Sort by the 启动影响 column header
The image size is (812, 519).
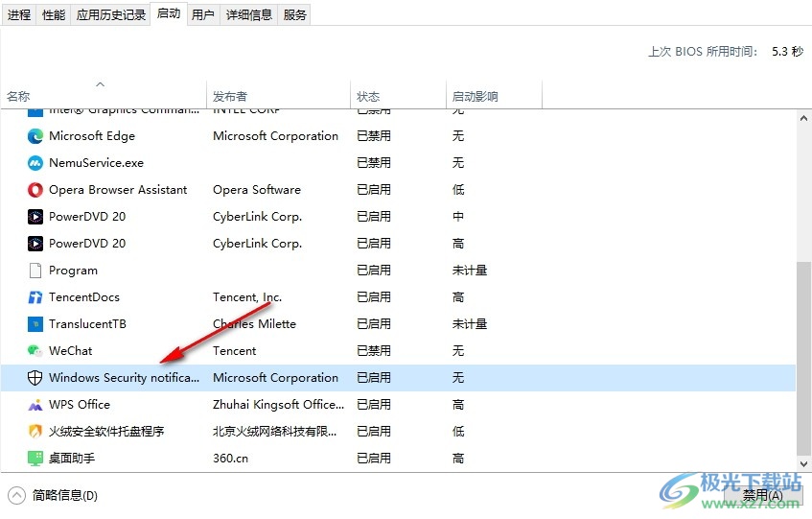click(494, 95)
